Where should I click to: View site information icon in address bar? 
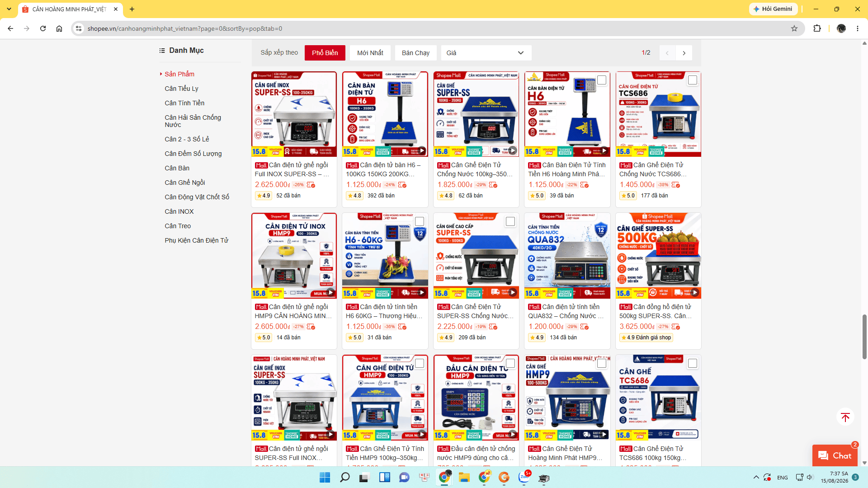(79, 28)
